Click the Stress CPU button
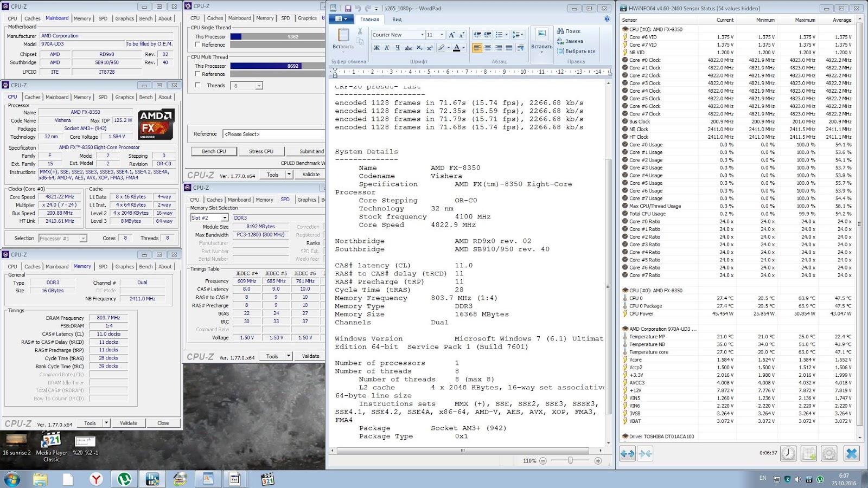 (261, 151)
